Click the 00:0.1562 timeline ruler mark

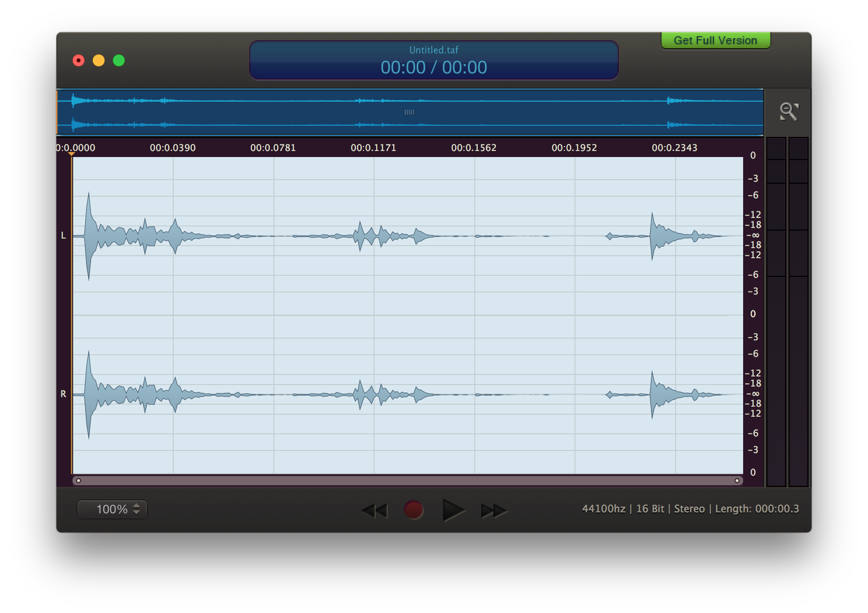point(474,148)
